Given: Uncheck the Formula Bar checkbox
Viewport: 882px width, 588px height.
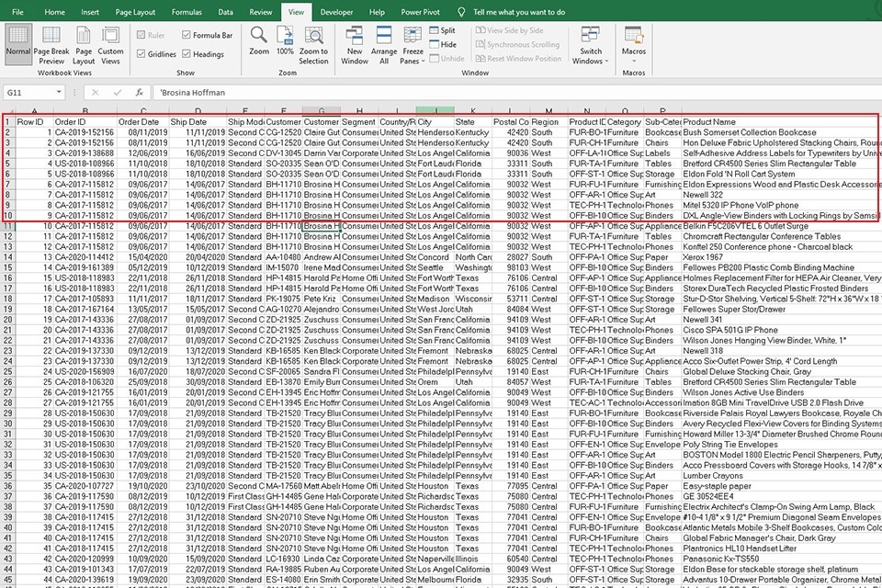Looking at the screenshot, I should click(187, 36).
